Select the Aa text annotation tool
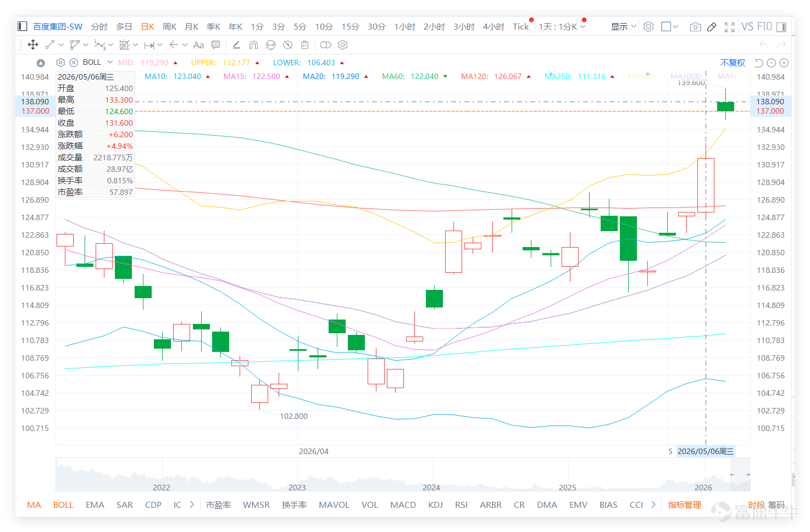The width and height of the screenshot is (810, 532). 198,45
